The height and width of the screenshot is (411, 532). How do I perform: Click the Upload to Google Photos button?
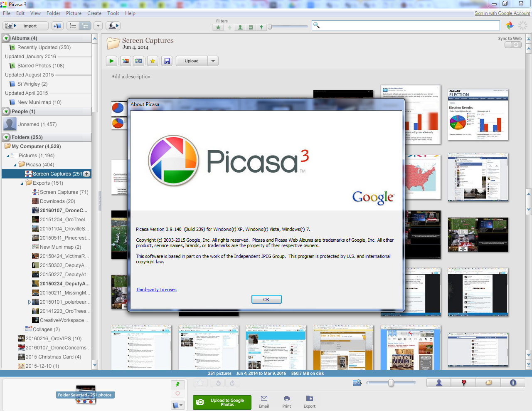222,402
